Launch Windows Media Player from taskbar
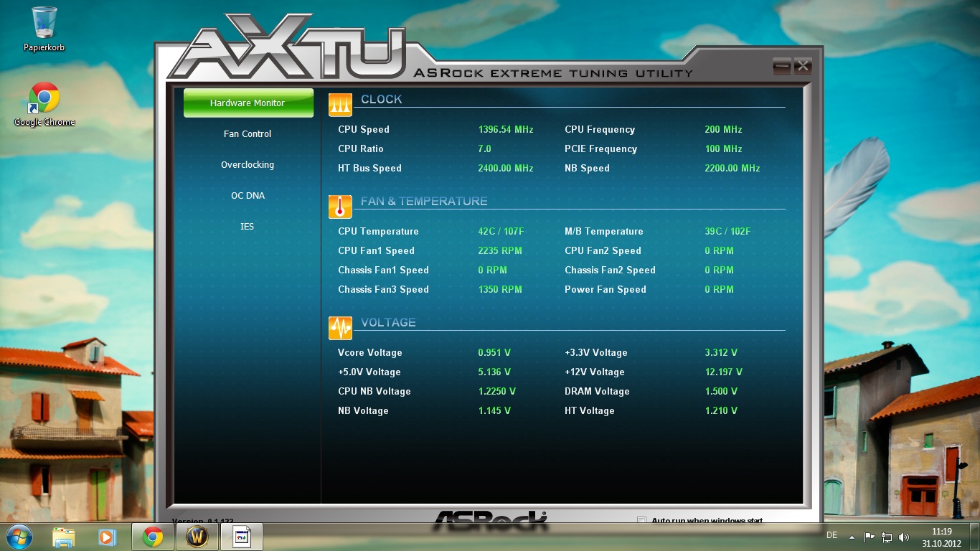Viewport: 980px width, 551px height. [107, 537]
